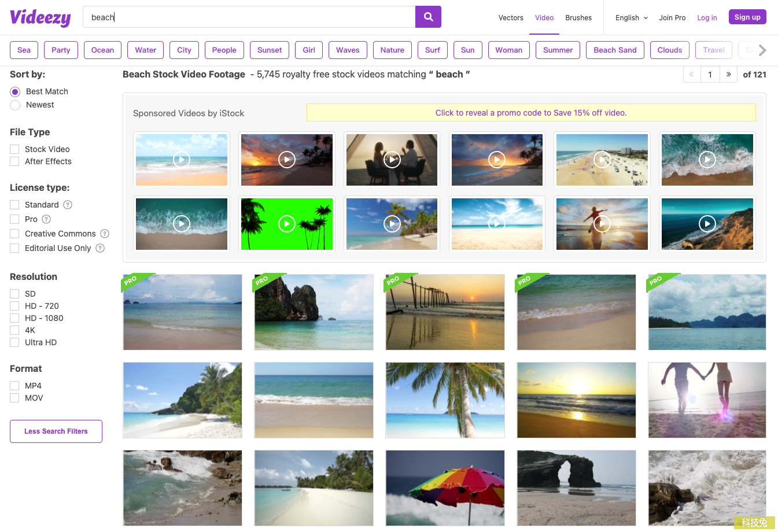Open the Brushes tab
The width and height of the screenshot is (778, 532).
578,18
